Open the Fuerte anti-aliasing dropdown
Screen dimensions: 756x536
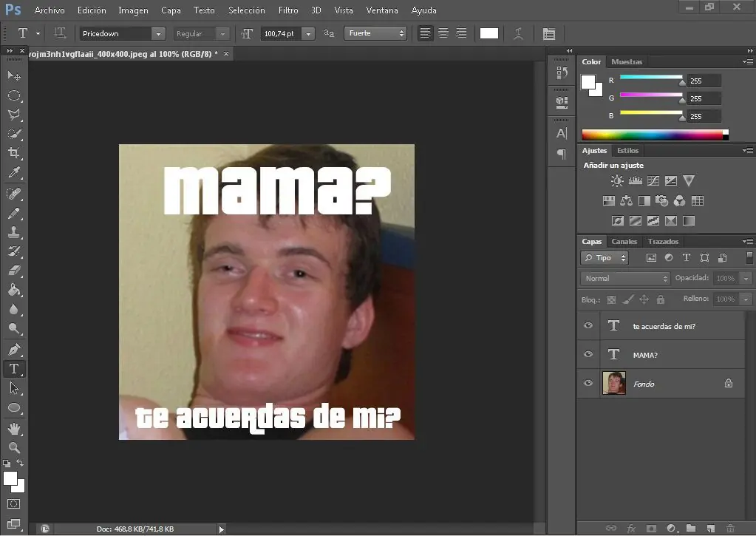click(375, 33)
